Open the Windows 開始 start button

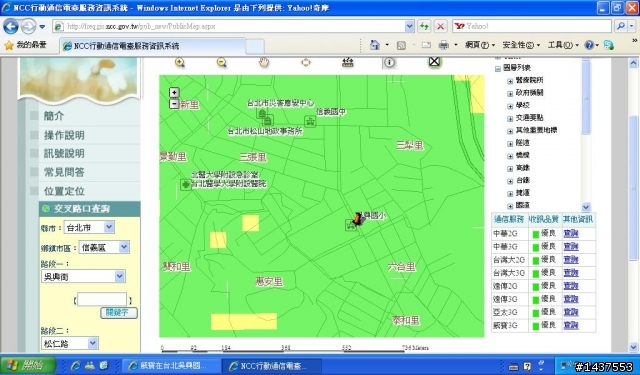point(28,365)
